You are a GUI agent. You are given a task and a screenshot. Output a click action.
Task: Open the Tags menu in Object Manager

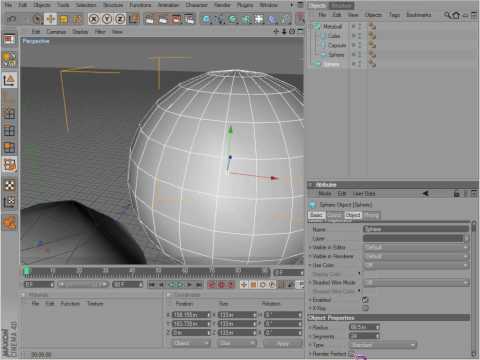394,15
